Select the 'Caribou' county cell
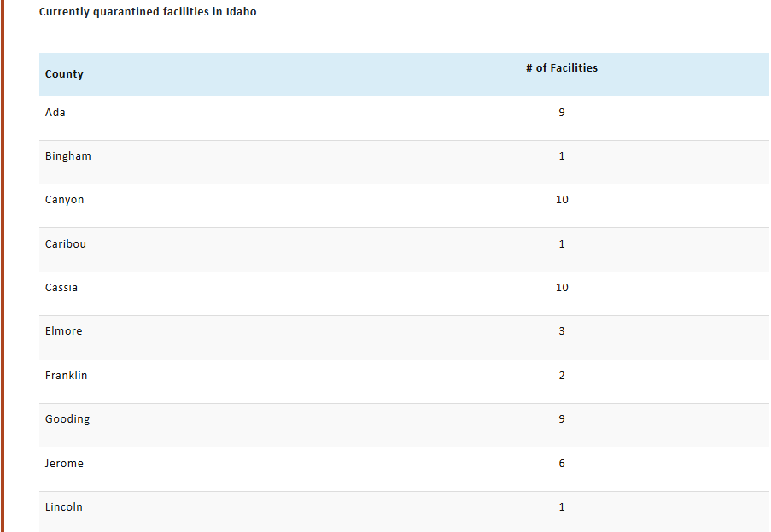This screenshot has height=532, width=771. (66, 244)
